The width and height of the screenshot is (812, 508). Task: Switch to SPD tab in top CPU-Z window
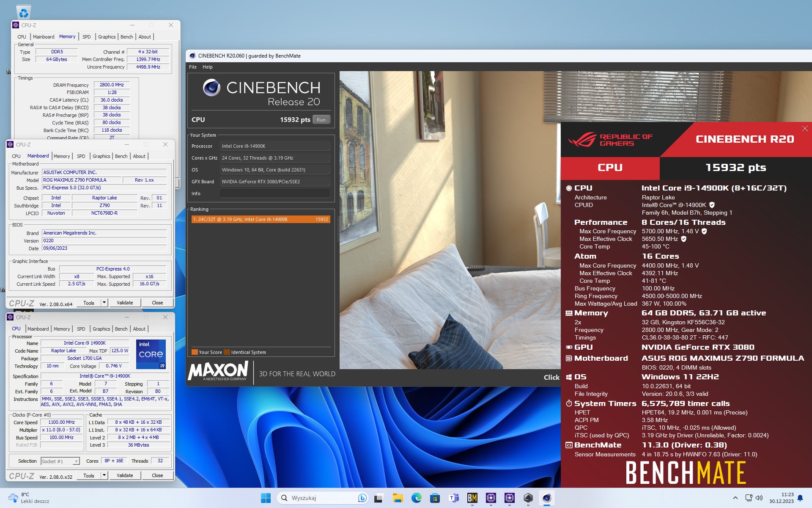(x=87, y=37)
